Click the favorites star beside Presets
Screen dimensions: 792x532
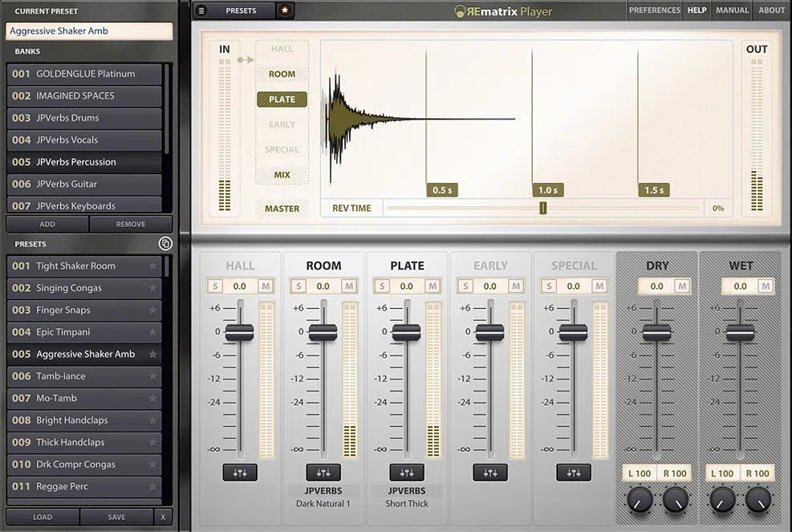pyautogui.click(x=285, y=10)
